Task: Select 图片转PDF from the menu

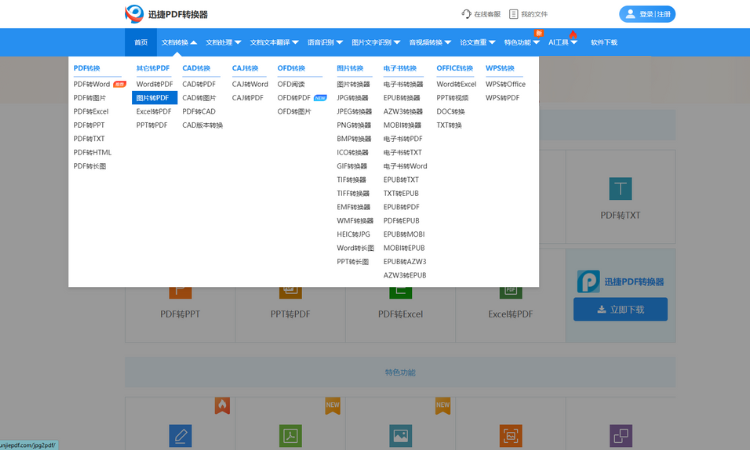Action: 153,98
